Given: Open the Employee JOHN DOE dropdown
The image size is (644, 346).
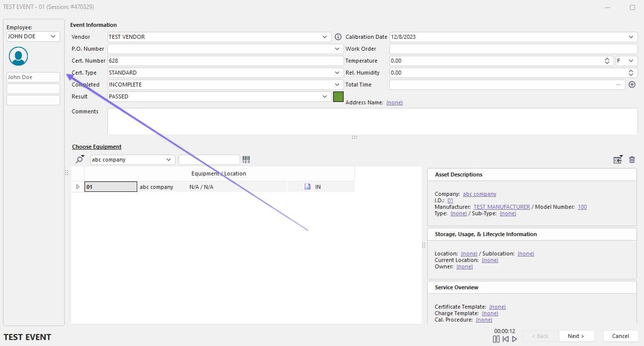Looking at the screenshot, I should (53, 36).
